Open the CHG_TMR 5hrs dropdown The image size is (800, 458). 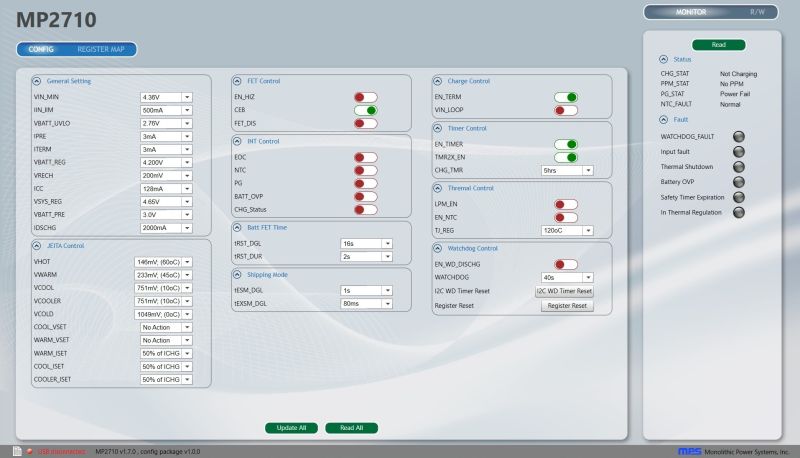click(x=588, y=171)
